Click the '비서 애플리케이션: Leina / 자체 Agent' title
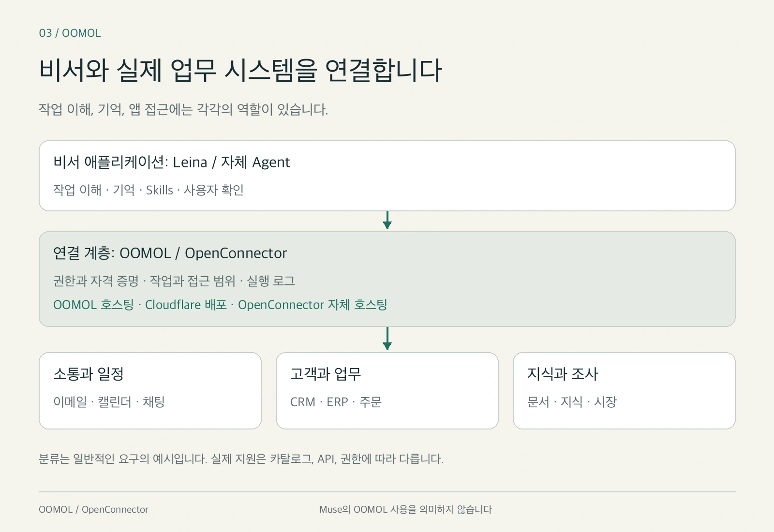 coord(171,162)
